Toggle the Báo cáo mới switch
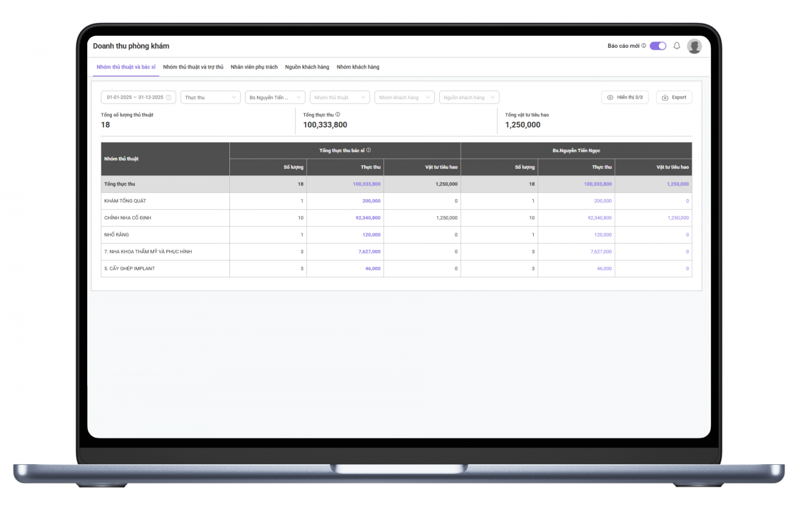798x532 pixels. coord(657,46)
